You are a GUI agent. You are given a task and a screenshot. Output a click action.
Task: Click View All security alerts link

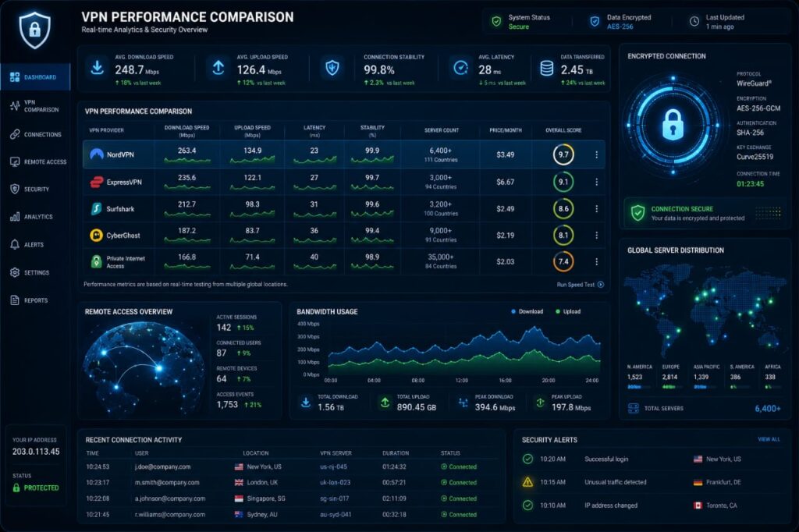click(769, 439)
